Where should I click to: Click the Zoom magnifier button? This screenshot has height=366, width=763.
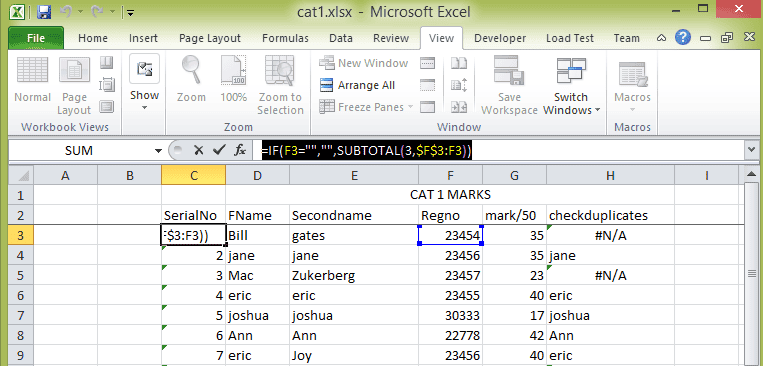pyautogui.click(x=191, y=79)
